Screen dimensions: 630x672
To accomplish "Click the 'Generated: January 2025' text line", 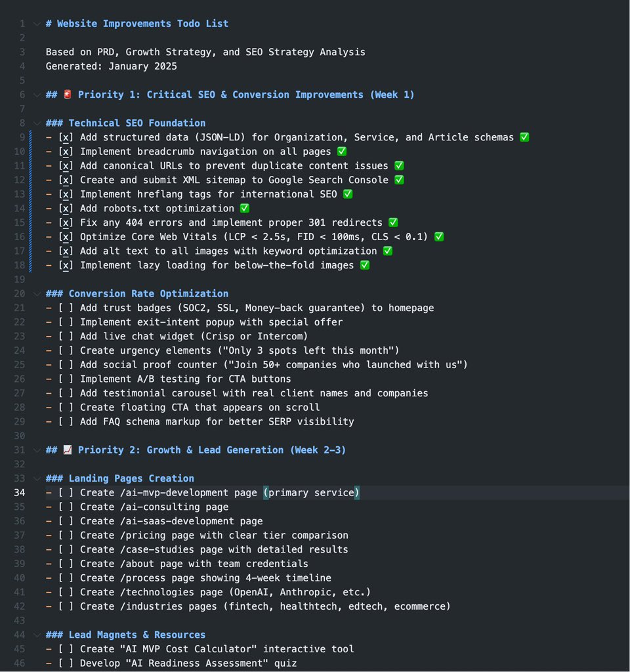I will click(112, 66).
